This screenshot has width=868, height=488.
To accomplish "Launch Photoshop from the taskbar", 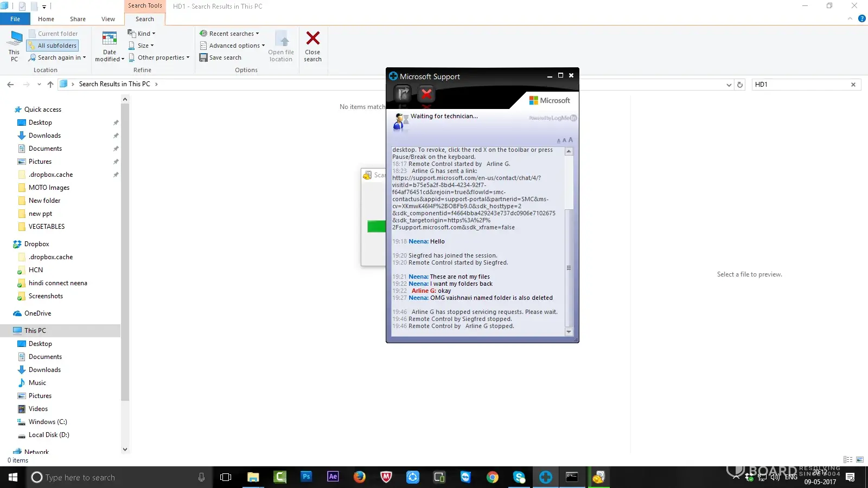I will [x=307, y=477].
